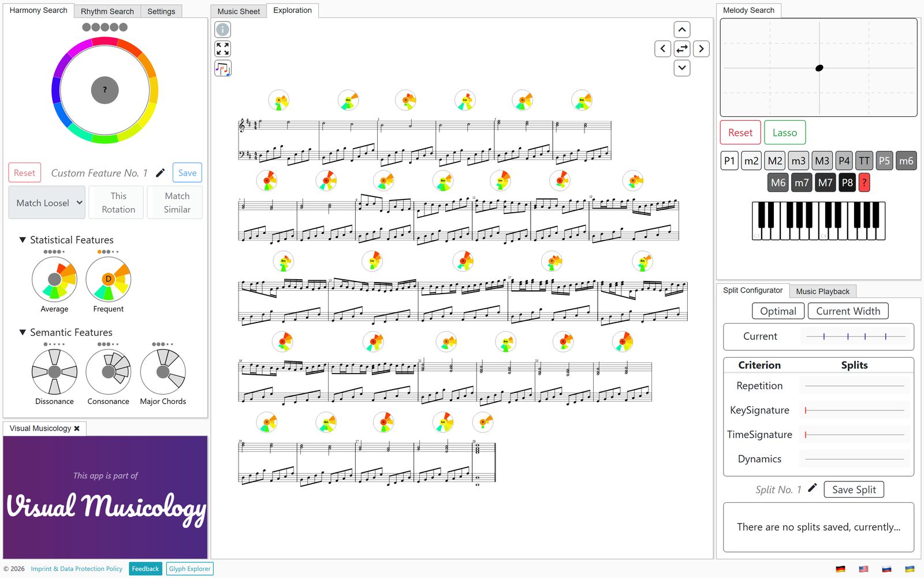924x578 pixels.
Task: Toggle the P5 interval button
Action: coord(884,161)
